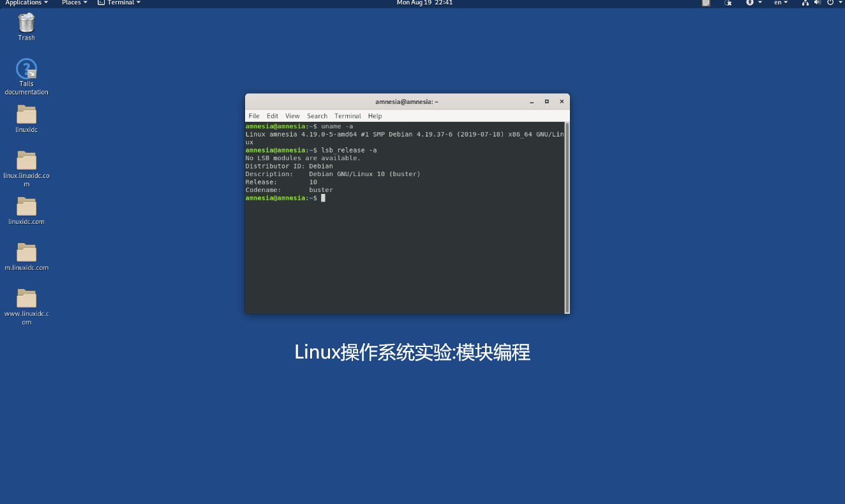This screenshot has height=504, width=845.
Task: Select the www.linuxidc.com folder
Action: 26,299
